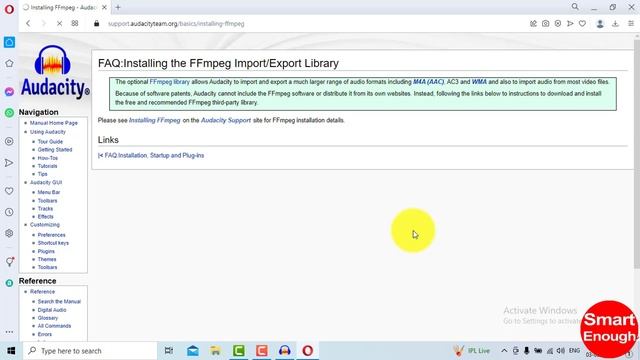Open the Search the Manual link
The image size is (640, 360).
[59, 302]
